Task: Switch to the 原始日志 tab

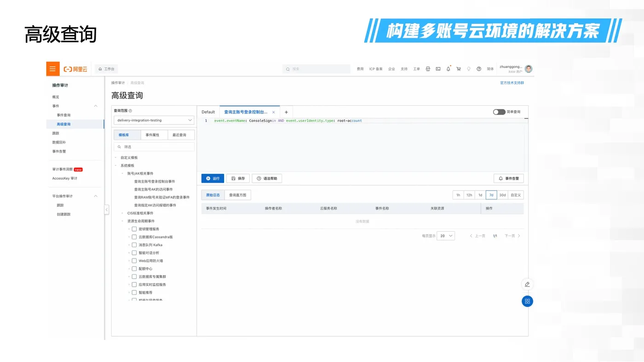Action: (x=213, y=195)
